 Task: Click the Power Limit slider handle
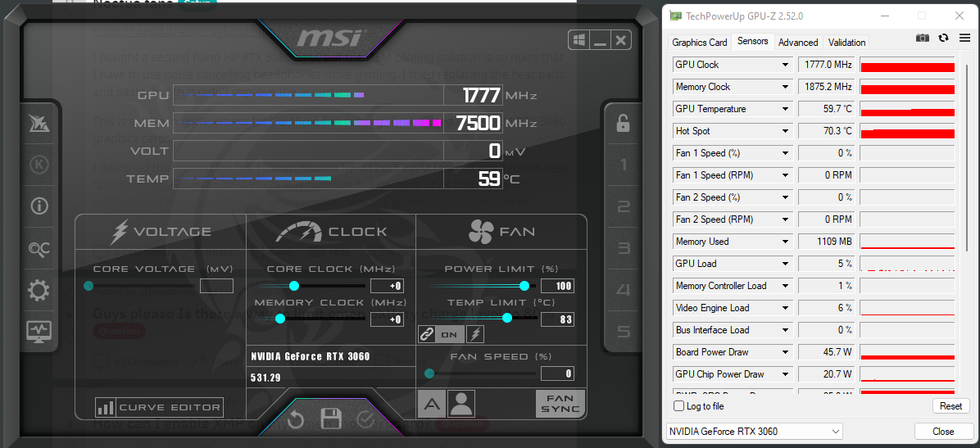(524, 286)
